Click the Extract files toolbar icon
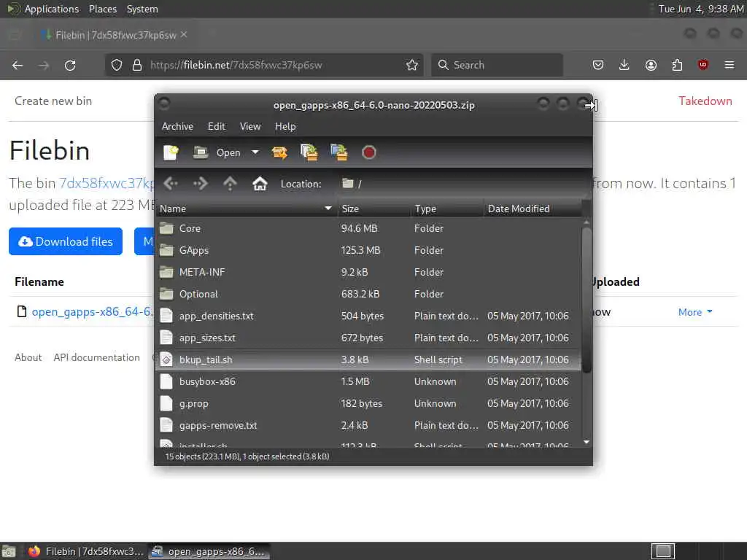747x560 pixels. pyautogui.click(x=279, y=152)
